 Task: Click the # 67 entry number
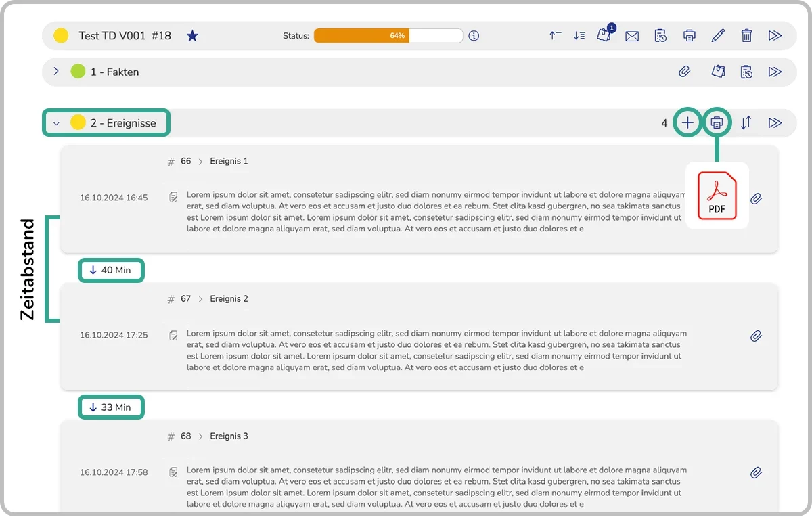pos(179,299)
